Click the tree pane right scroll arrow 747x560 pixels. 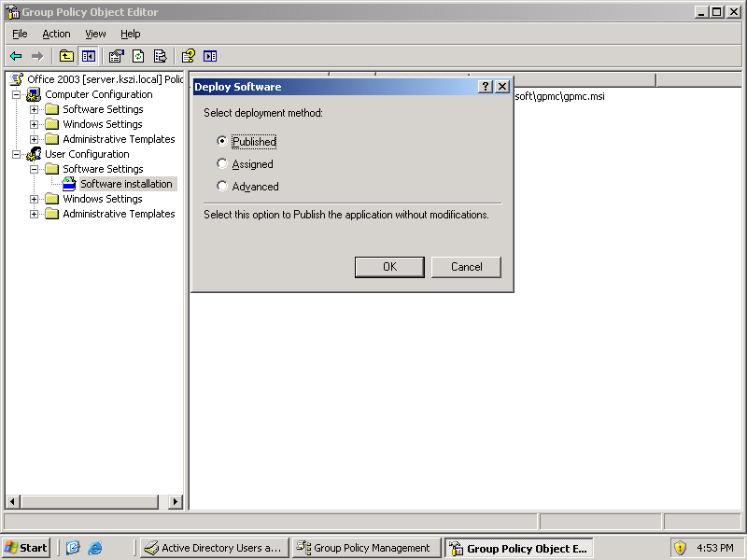(x=176, y=501)
